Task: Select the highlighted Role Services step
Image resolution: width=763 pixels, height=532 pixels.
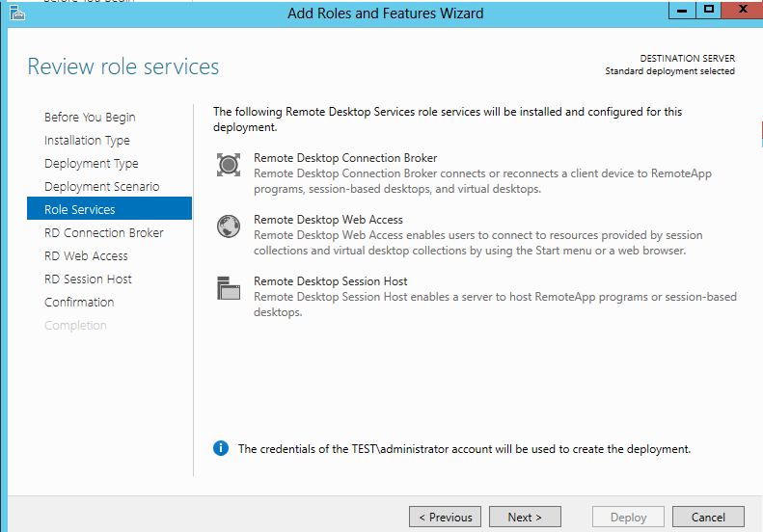Action: (110, 209)
